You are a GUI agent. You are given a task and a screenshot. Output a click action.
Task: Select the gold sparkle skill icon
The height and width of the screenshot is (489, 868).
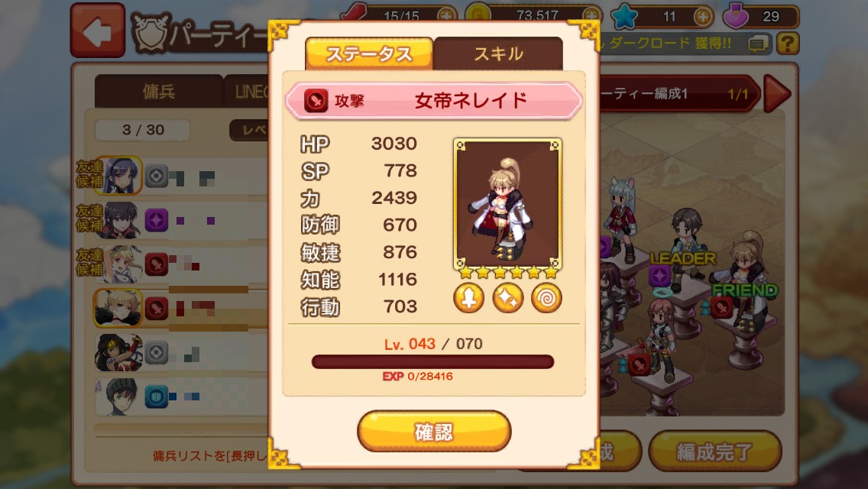[x=507, y=297]
